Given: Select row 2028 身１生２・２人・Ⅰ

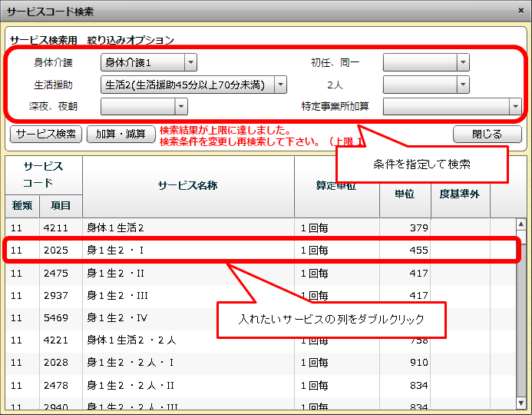Looking at the screenshot, I should tap(192, 362).
